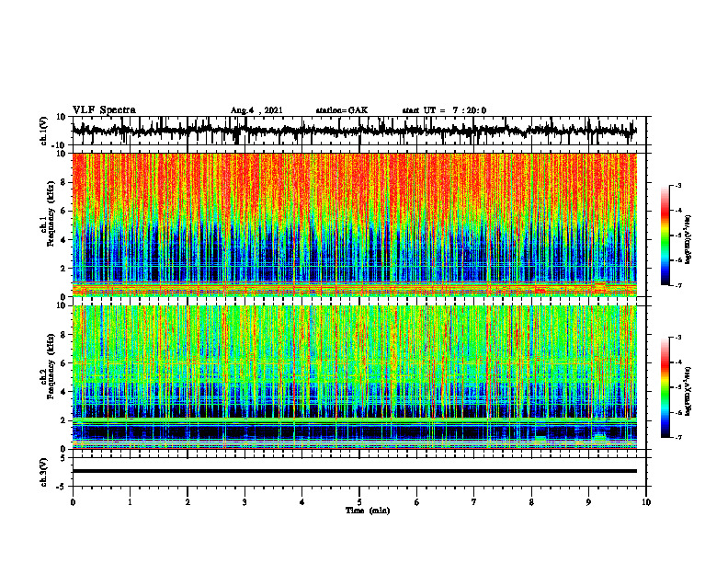728x563 pixels.
Task: Click time axis tick label "9"
Action: click(588, 502)
